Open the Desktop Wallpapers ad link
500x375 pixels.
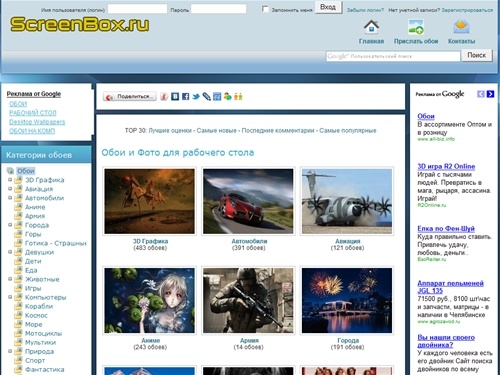click(x=37, y=122)
